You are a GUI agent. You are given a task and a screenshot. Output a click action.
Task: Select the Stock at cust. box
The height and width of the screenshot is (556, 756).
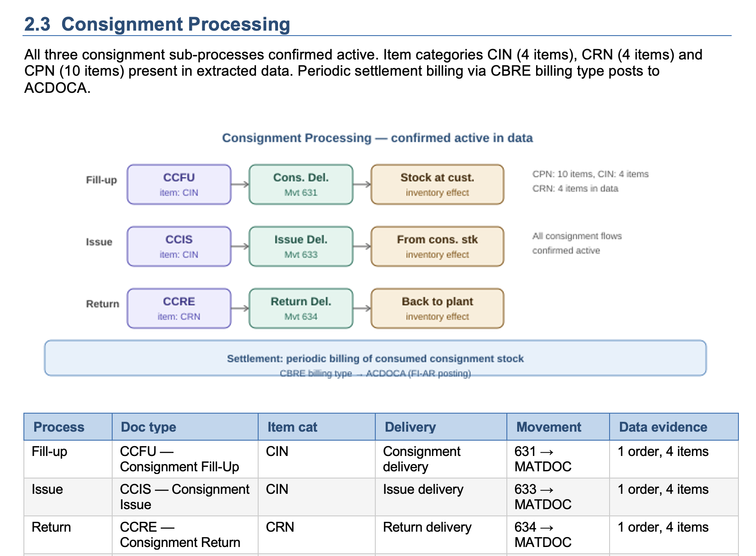(x=437, y=184)
